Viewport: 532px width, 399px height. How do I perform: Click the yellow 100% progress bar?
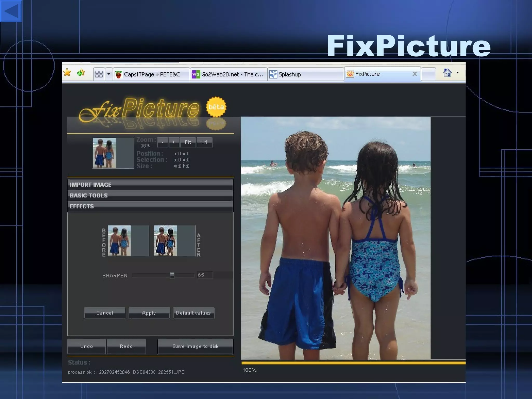pyautogui.click(x=353, y=363)
